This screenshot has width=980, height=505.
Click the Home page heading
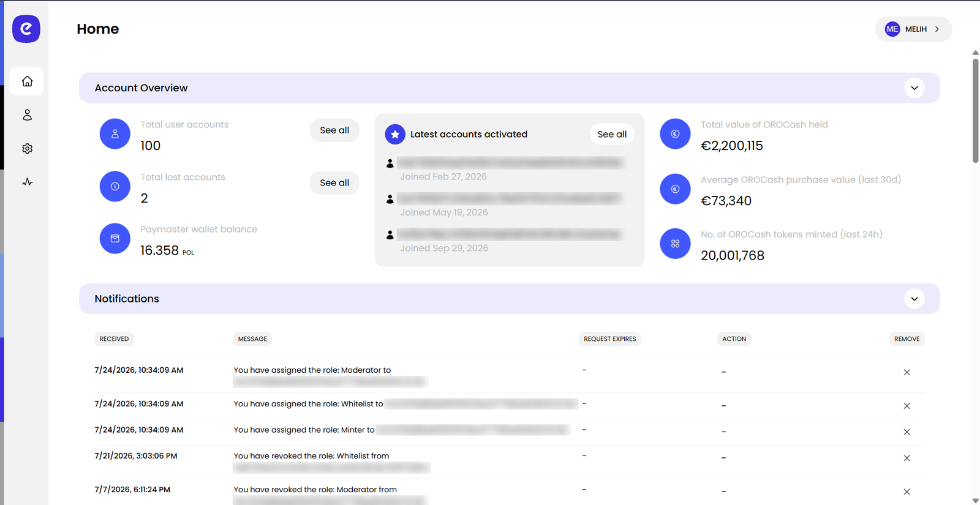98,29
